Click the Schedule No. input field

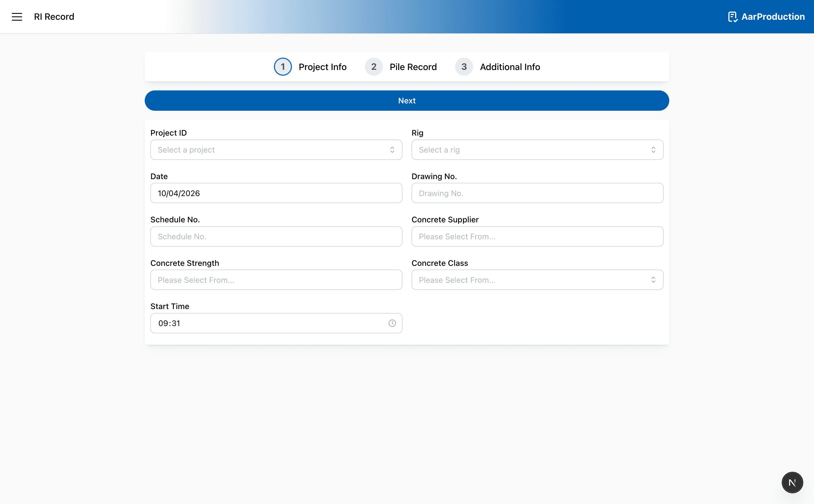click(x=276, y=236)
